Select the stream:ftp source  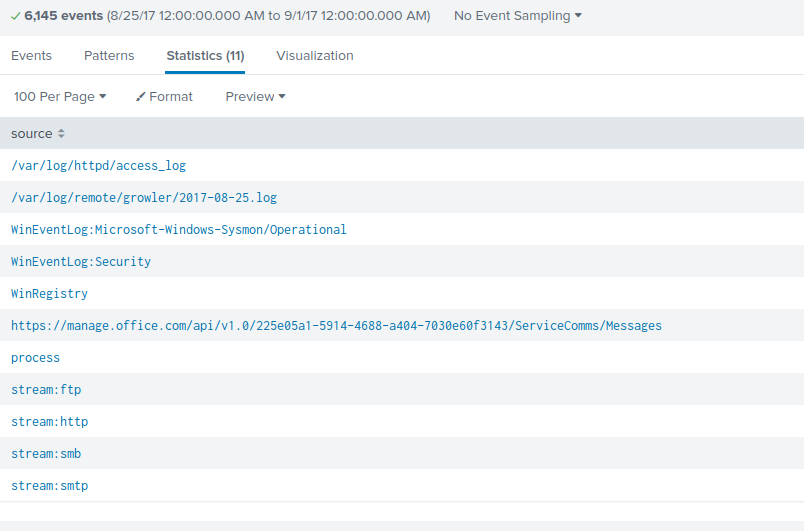46,390
